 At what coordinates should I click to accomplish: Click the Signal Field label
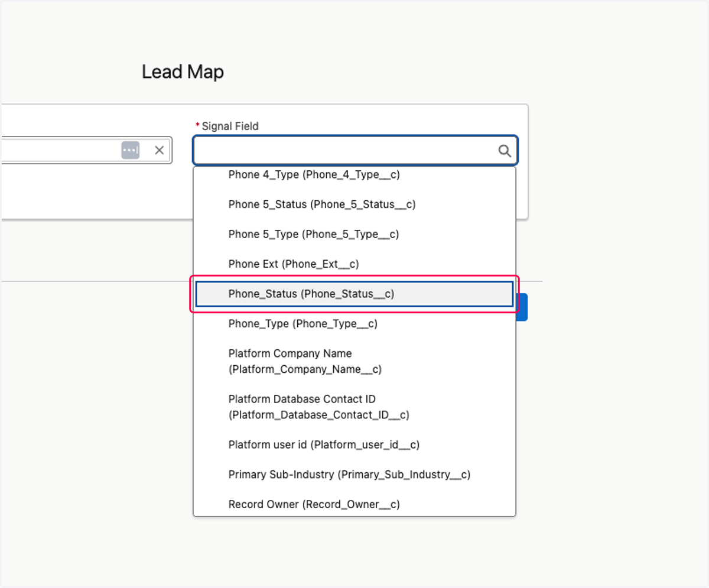(230, 126)
